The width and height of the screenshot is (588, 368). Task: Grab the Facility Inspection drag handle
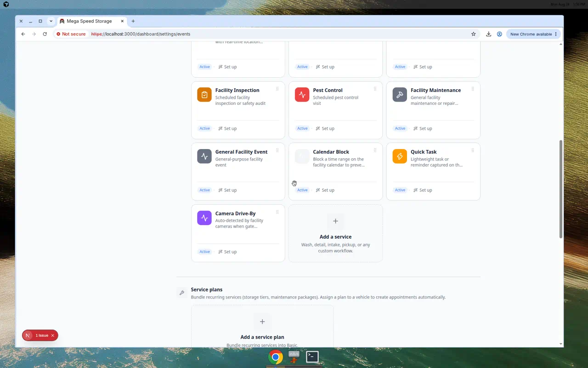(x=277, y=89)
